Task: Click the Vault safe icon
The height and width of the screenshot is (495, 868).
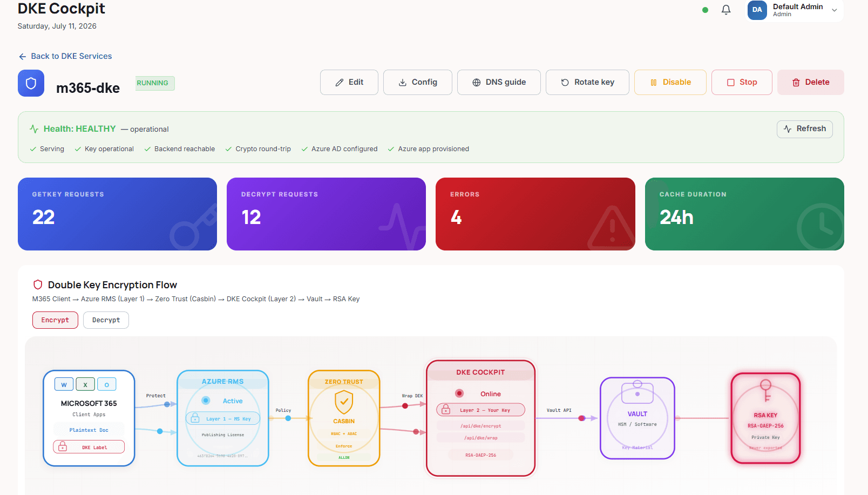Action: coord(638,392)
